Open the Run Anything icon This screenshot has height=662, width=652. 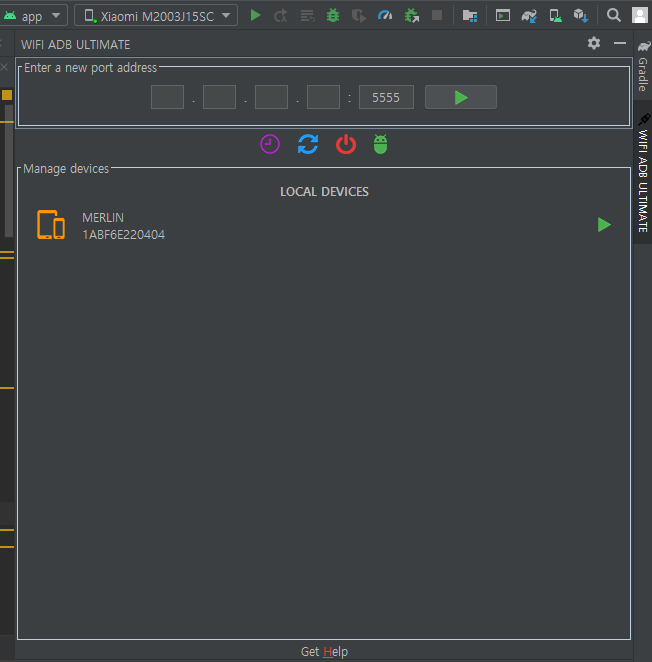pos(503,16)
